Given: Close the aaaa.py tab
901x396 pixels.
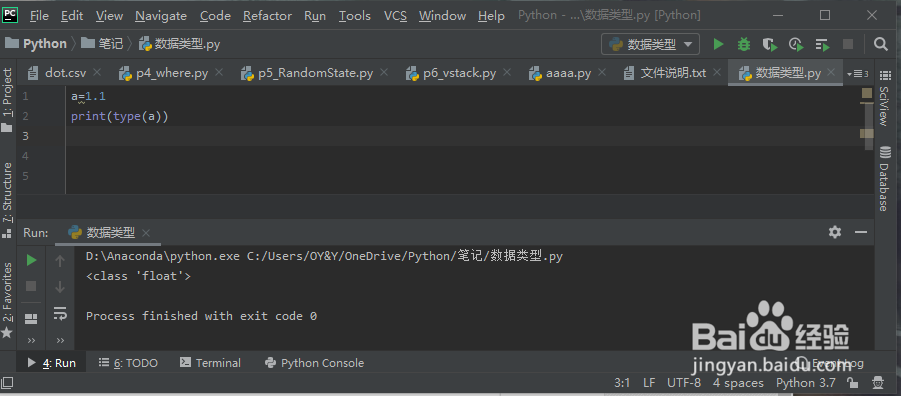Looking at the screenshot, I should 602,72.
